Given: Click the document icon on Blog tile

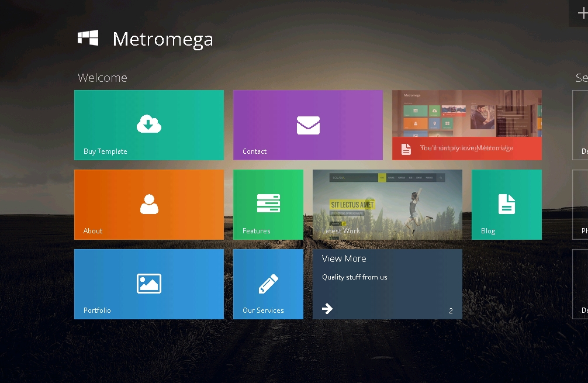Looking at the screenshot, I should click(506, 204).
